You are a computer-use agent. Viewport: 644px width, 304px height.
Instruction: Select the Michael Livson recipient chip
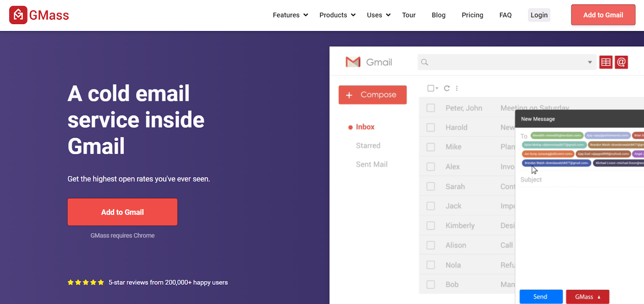point(618,163)
